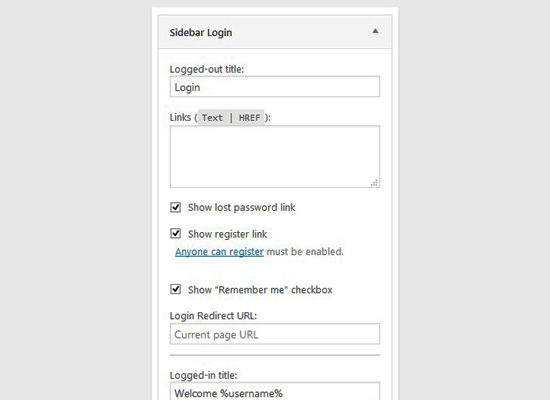Viewport: 550px width, 400px height.
Task: Focus the Logged-out title input field
Action: coord(275,87)
